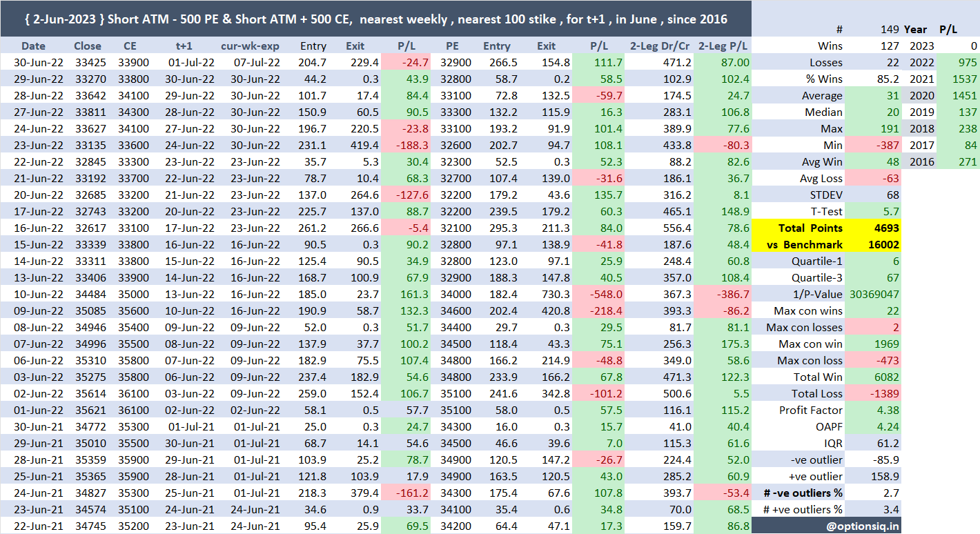This screenshot has width=980, height=534.
Task: Select the IQR value 61.2
Action: [x=889, y=444]
